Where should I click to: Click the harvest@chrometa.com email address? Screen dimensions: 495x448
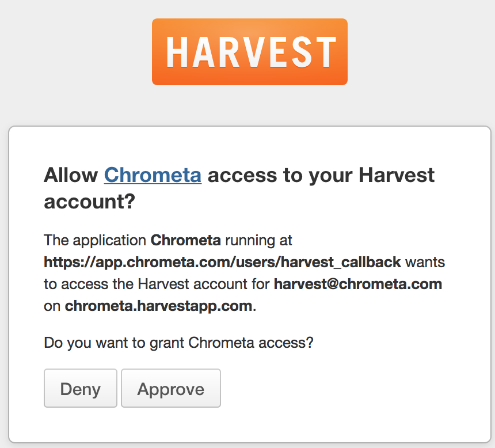357,284
